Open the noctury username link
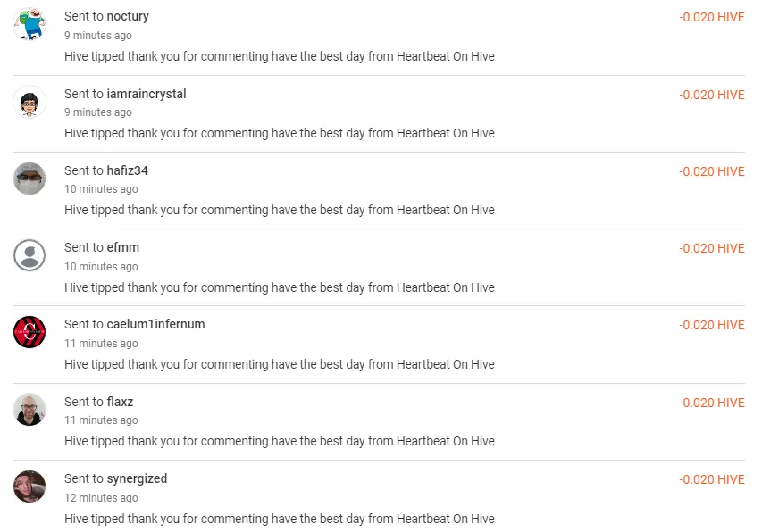Viewport: 762px width, 532px height. point(128,16)
